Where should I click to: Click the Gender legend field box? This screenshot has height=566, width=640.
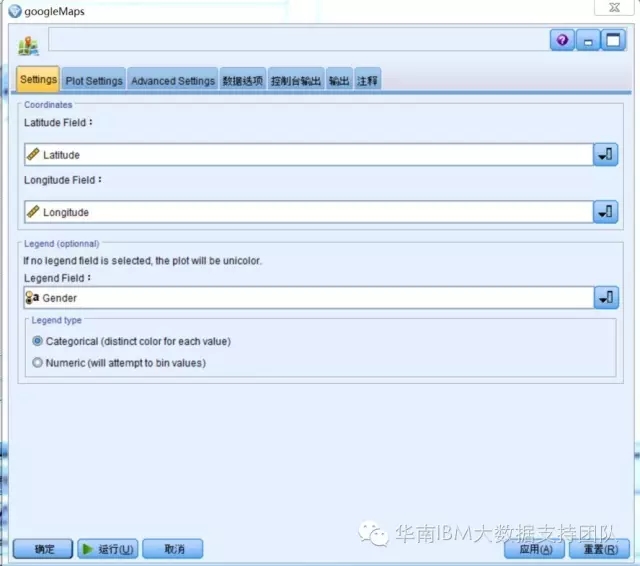point(309,297)
